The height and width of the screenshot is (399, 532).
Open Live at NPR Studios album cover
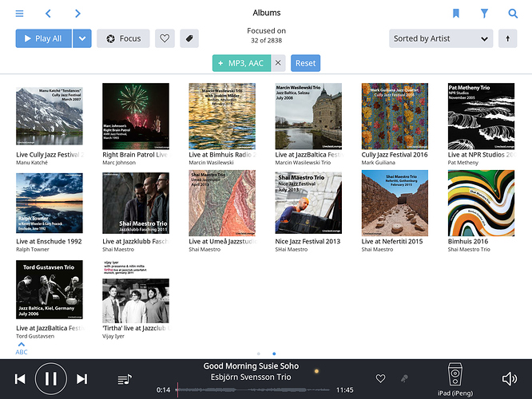tap(481, 117)
